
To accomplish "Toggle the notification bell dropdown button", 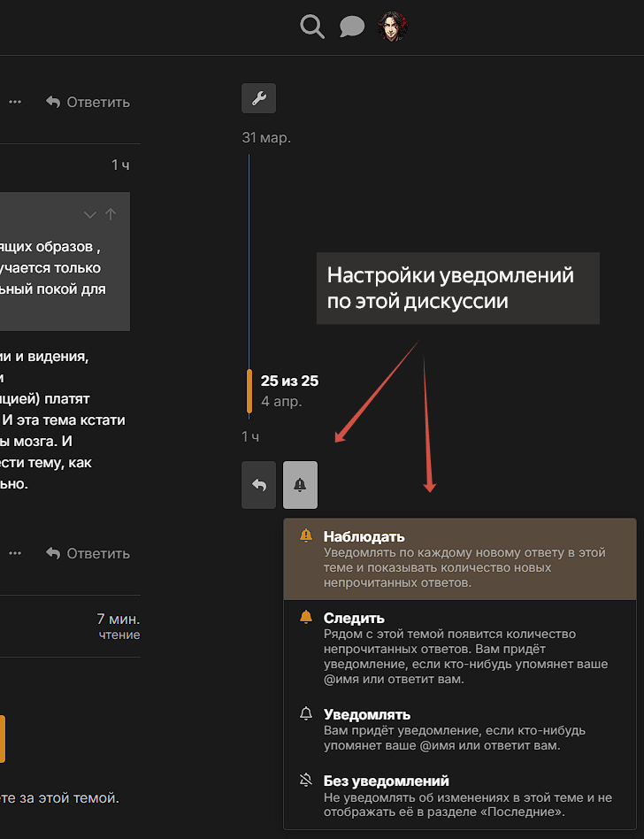I will click(x=300, y=485).
